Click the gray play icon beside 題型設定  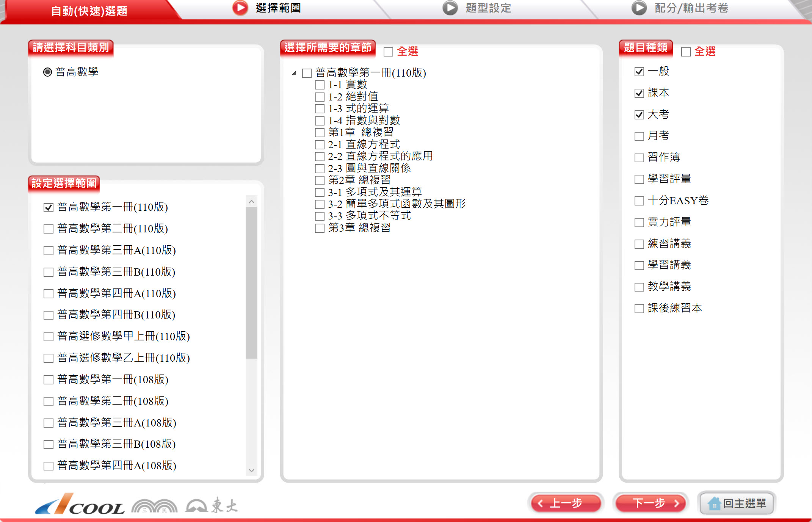coord(450,8)
